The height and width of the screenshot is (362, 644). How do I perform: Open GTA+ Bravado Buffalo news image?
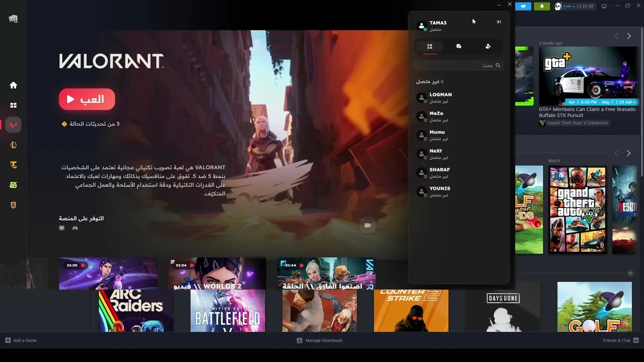[x=588, y=76]
